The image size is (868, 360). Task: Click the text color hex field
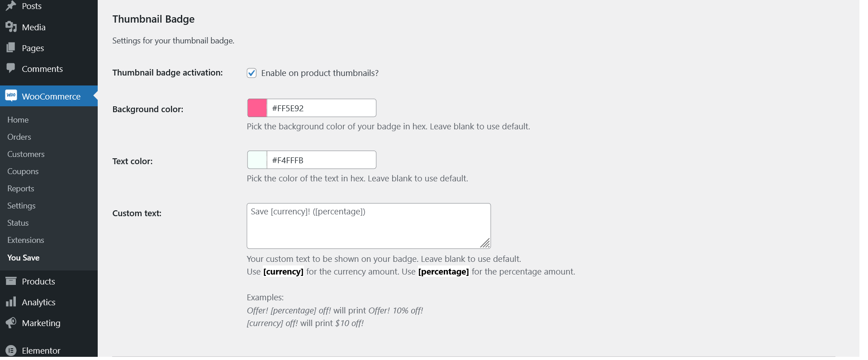[321, 160]
